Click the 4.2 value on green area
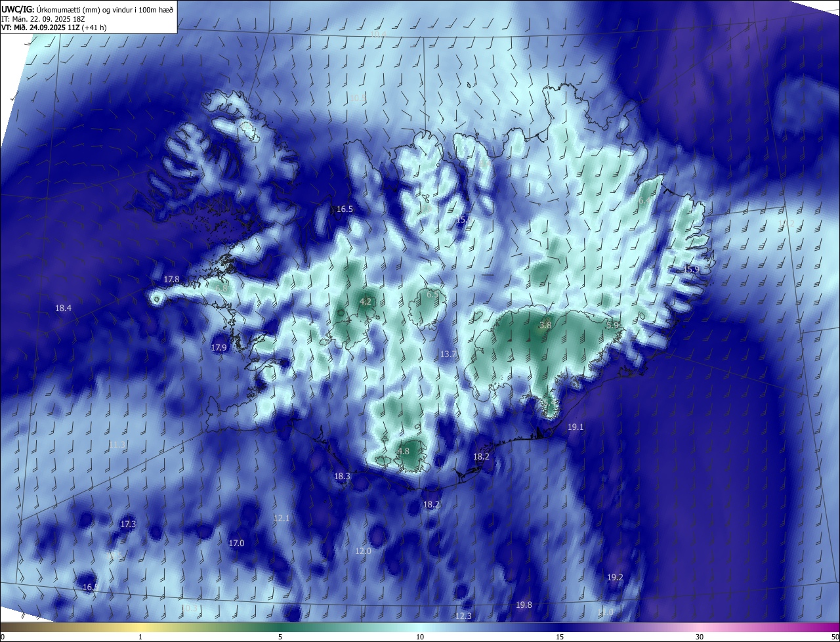The width and height of the screenshot is (840, 642). click(366, 301)
